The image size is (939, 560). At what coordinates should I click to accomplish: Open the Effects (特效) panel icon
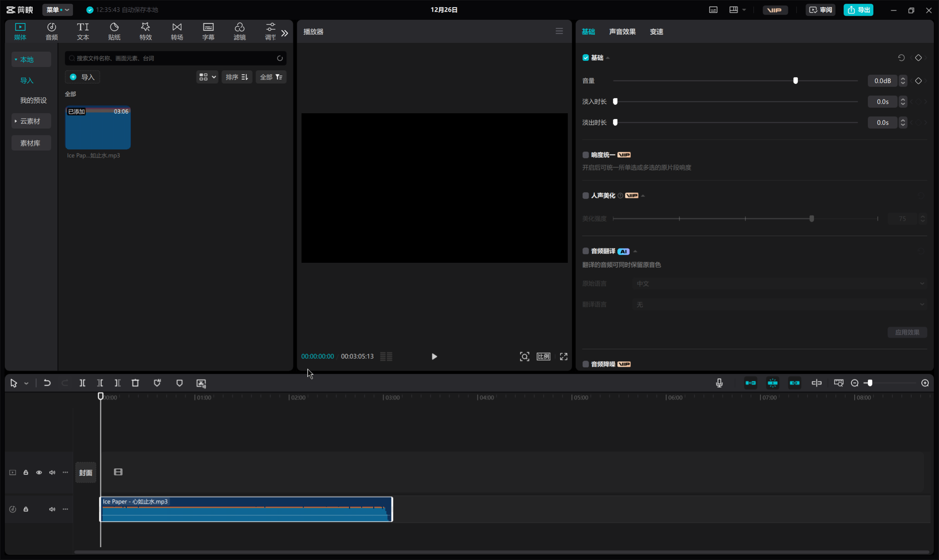pyautogui.click(x=145, y=31)
